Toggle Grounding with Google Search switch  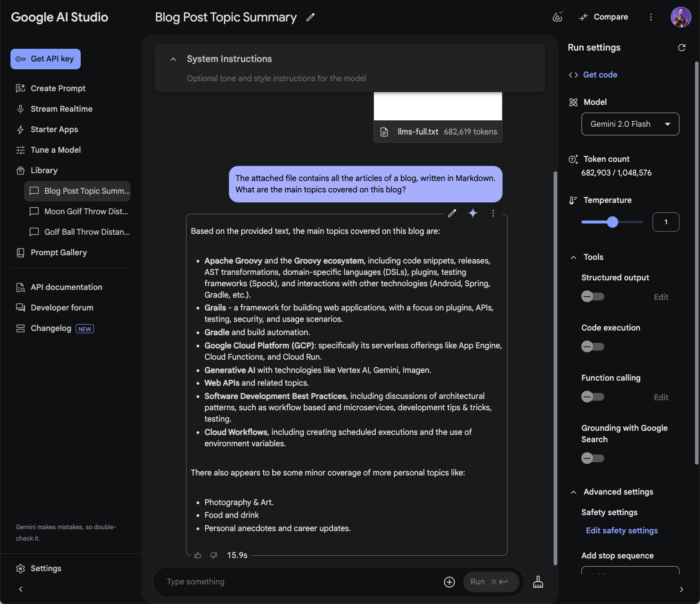[592, 458]
